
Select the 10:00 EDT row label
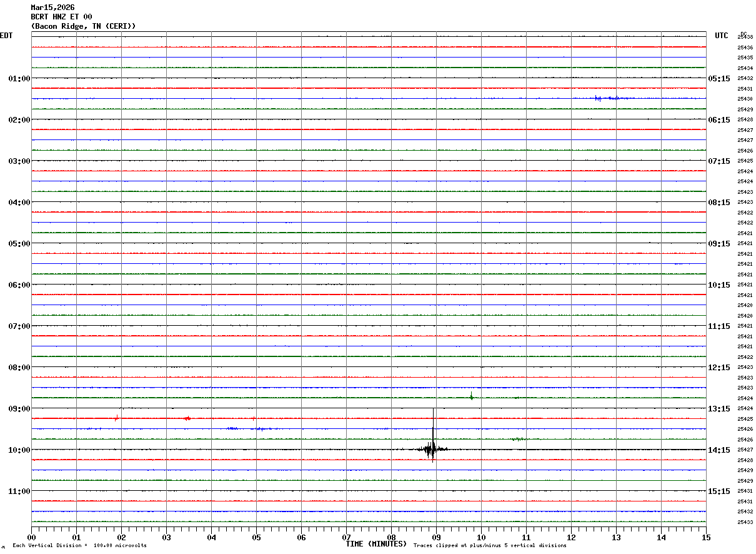pyautogui.click(x=19, y=450)
